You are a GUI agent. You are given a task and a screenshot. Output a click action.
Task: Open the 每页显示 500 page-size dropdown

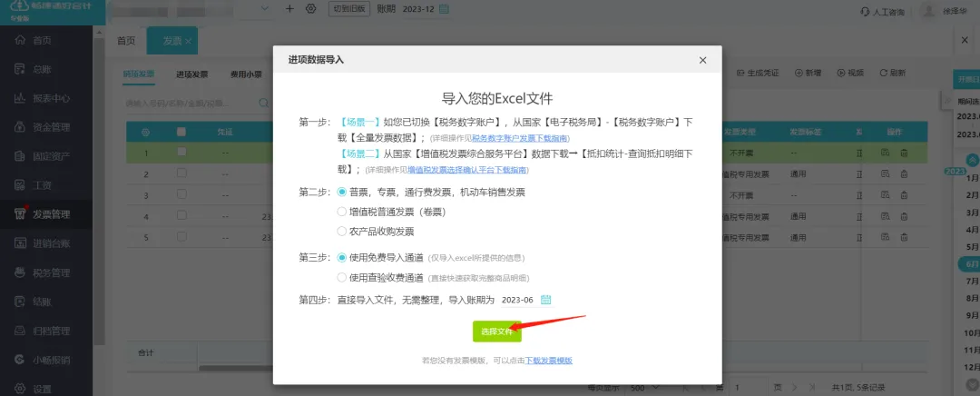tap(645, 388)
